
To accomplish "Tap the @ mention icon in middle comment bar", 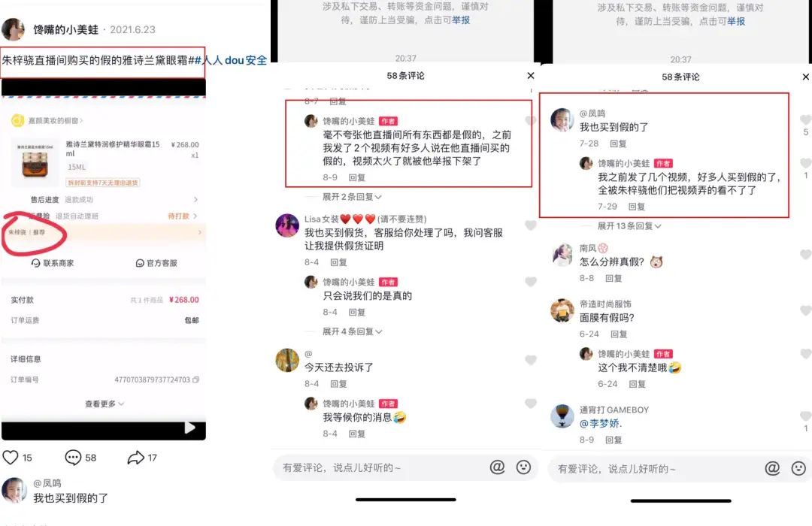I will (x=497, y=467).
